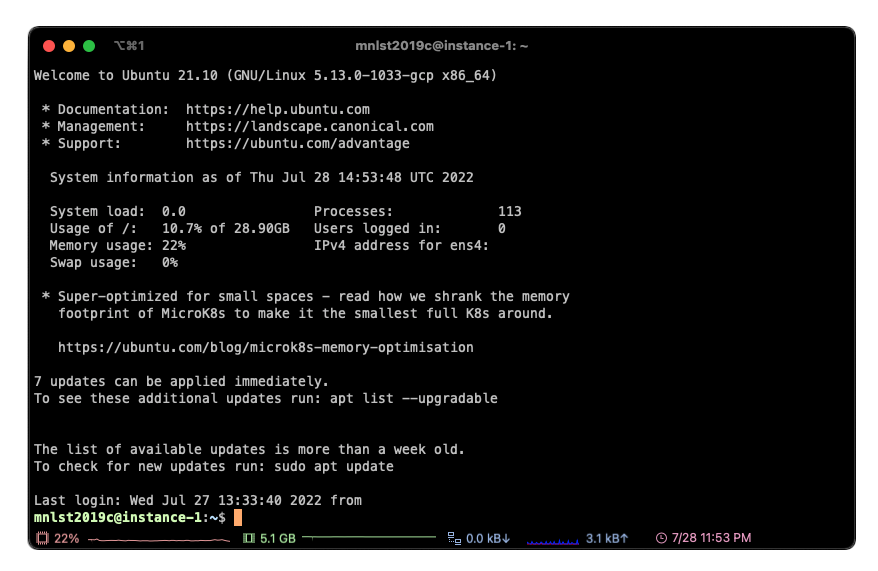
Task: Click the IPv4 address for ens4 label
Action: pos(401,246)
